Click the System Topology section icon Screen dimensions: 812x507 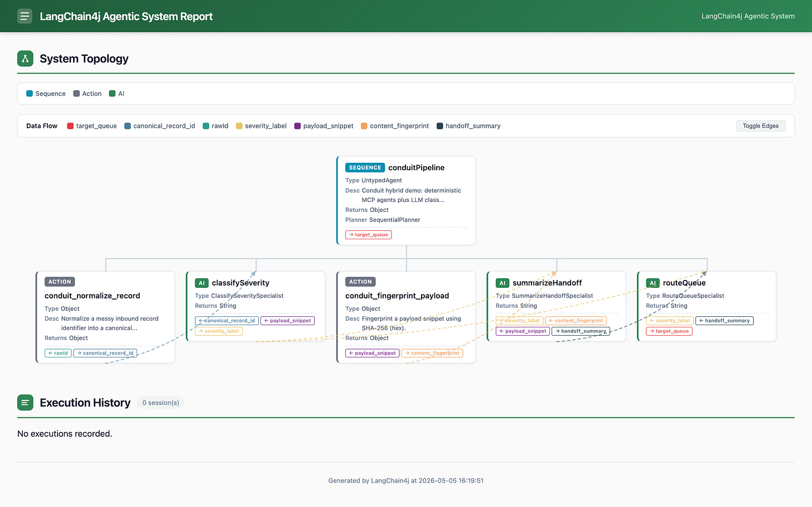coord(25,59)
